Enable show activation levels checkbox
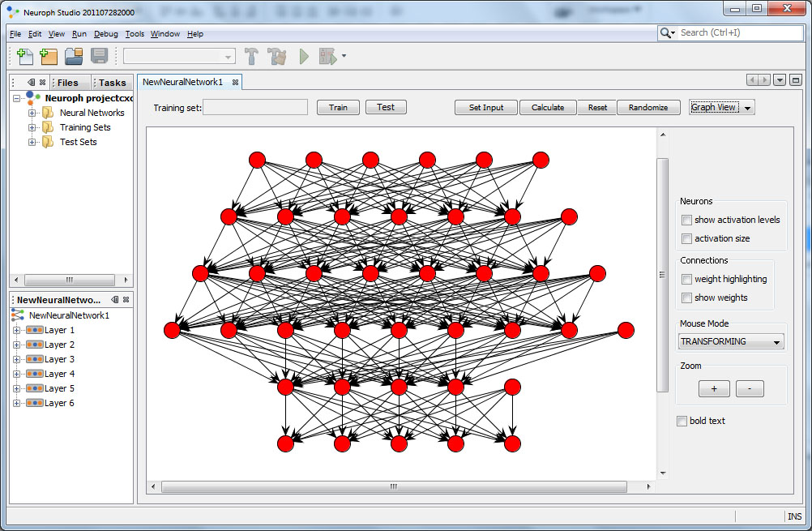812x531 pixels. [x=687, y=220]
